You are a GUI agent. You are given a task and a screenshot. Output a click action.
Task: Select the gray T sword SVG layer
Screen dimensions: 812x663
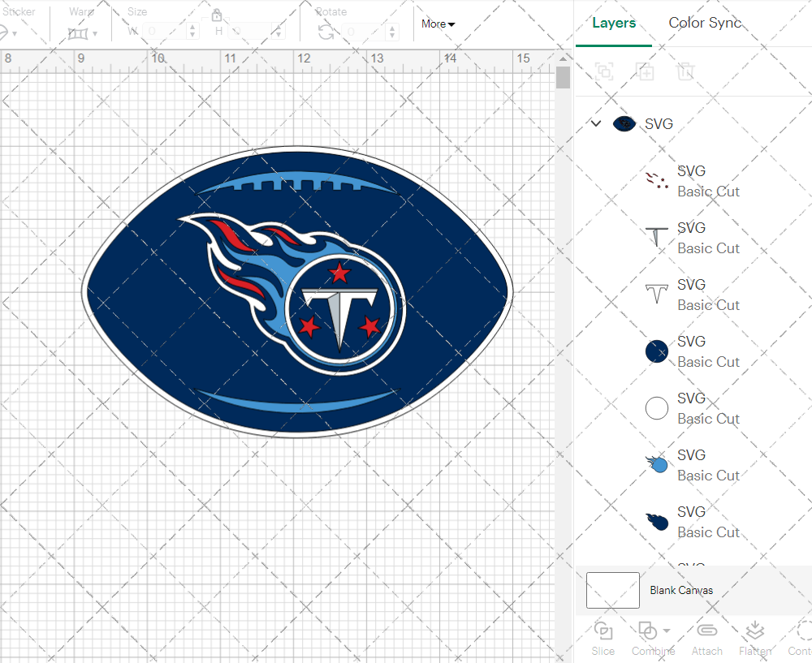(x=693, y=238)
